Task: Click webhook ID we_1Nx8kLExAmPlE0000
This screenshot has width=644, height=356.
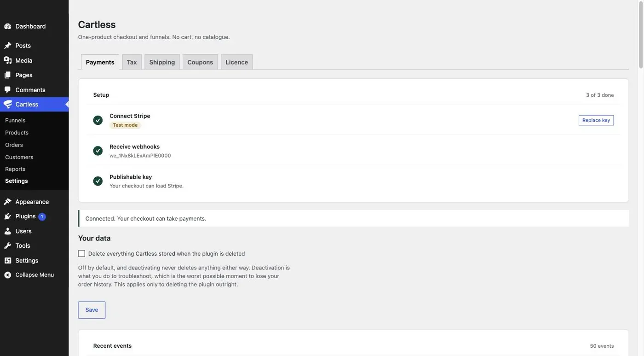Action: (140, 156)
